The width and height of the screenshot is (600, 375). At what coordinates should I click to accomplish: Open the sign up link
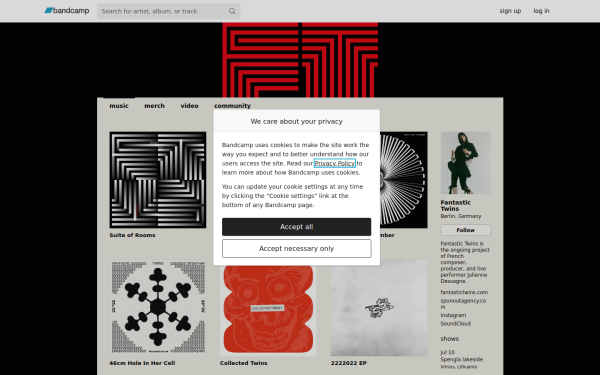point(510,11)
